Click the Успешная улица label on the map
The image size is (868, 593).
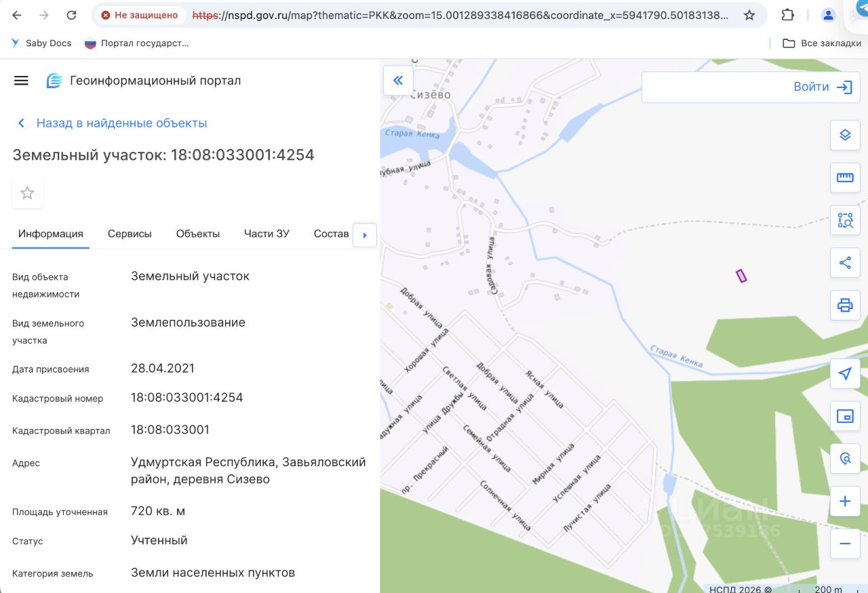point(576,479)
